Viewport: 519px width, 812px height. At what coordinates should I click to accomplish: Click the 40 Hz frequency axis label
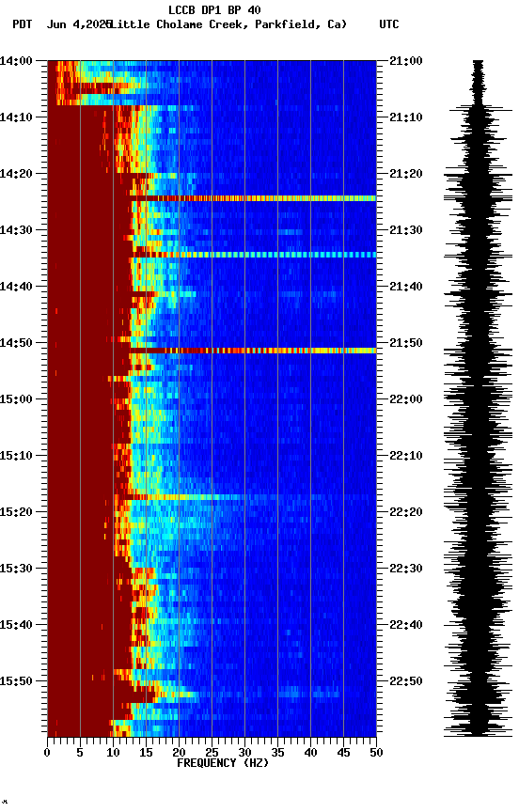click(x=310, y=754)
